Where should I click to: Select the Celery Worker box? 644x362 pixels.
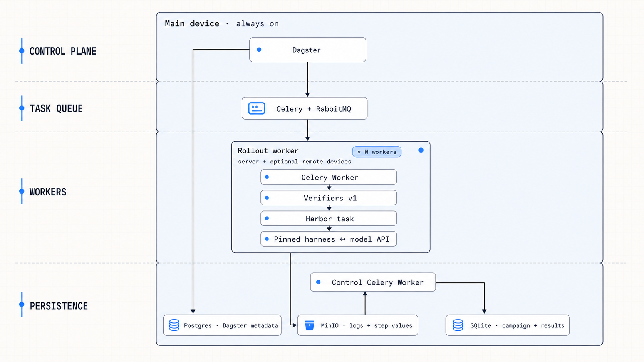[329, 177]
